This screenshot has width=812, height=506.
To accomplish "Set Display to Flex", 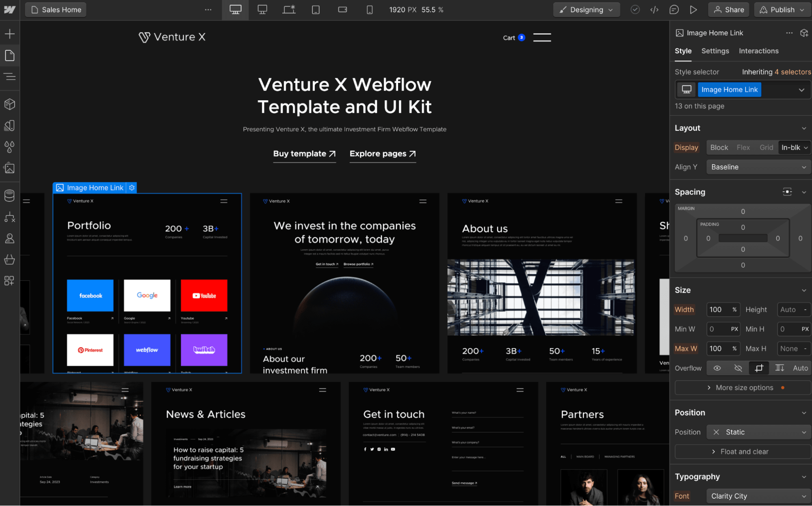I will (743, 147).
